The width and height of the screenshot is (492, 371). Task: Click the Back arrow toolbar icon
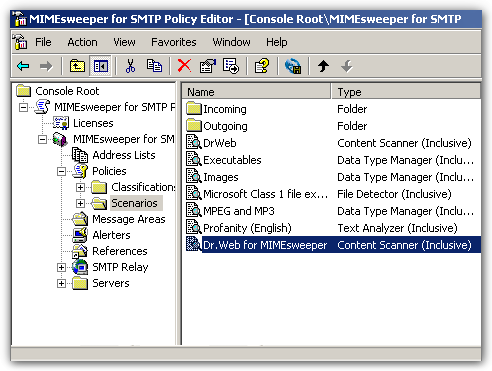pos(23,66)
